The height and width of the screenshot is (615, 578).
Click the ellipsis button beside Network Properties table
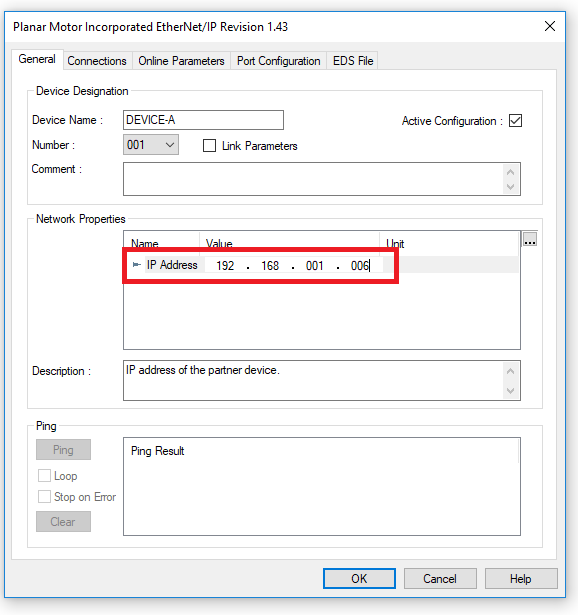point(530,239)
